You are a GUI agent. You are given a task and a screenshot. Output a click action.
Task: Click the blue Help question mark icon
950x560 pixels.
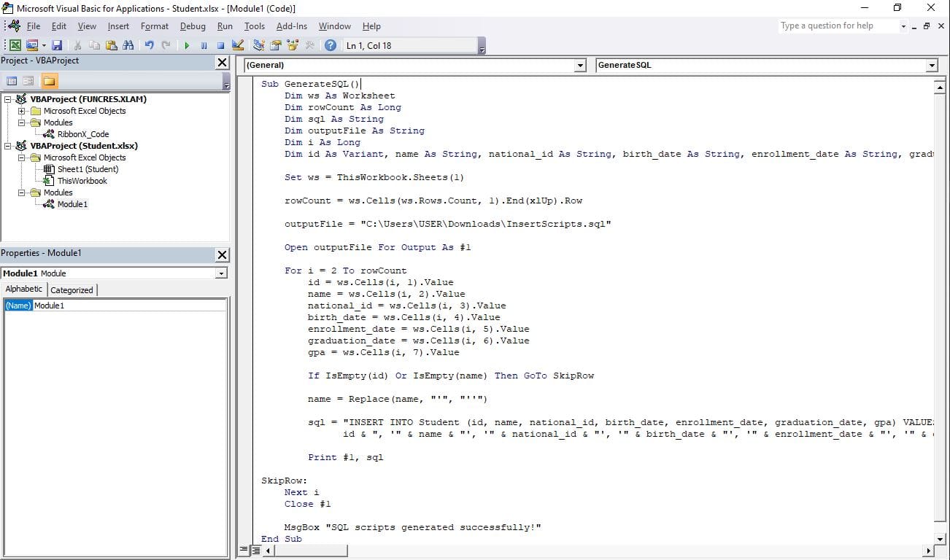tap(331, 45)
